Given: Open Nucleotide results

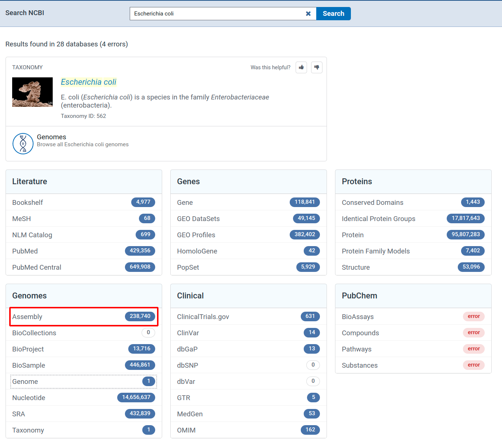Looking at the screenshot, I should (84, 398).
